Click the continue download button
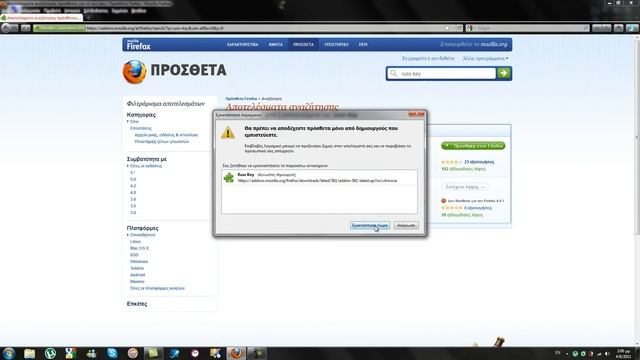The image size is (640, 360). [x=465, y=187]
